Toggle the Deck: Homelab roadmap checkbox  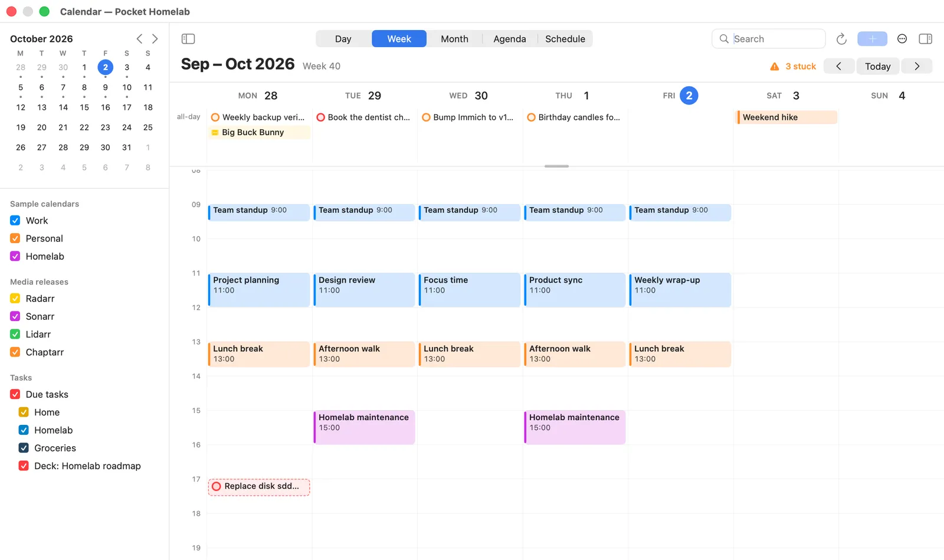tap(24, 466)
